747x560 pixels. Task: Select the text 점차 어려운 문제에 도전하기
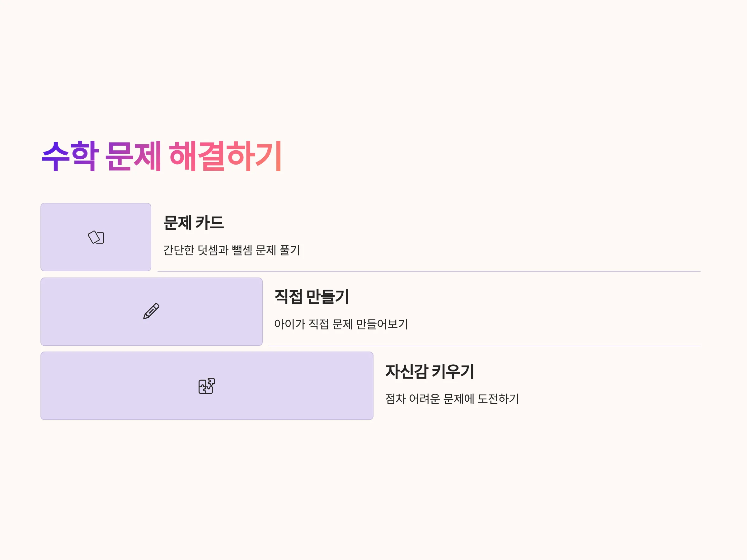click(452, 399)
